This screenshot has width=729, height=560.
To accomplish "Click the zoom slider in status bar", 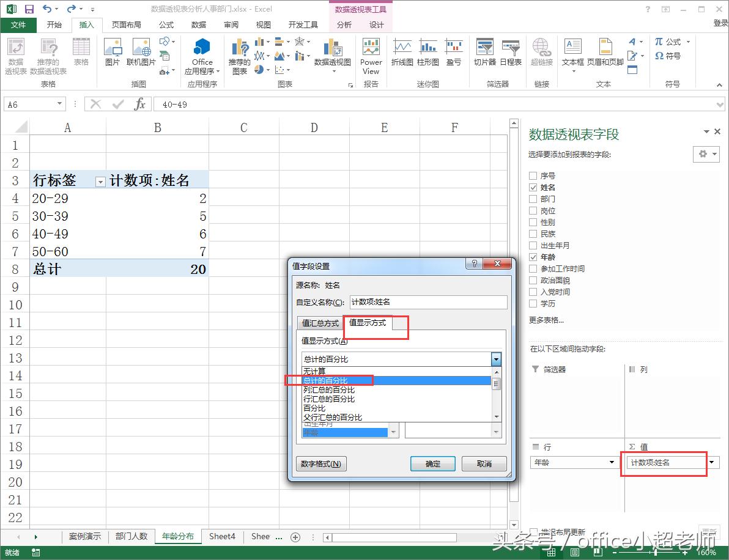I will [654, 552].
